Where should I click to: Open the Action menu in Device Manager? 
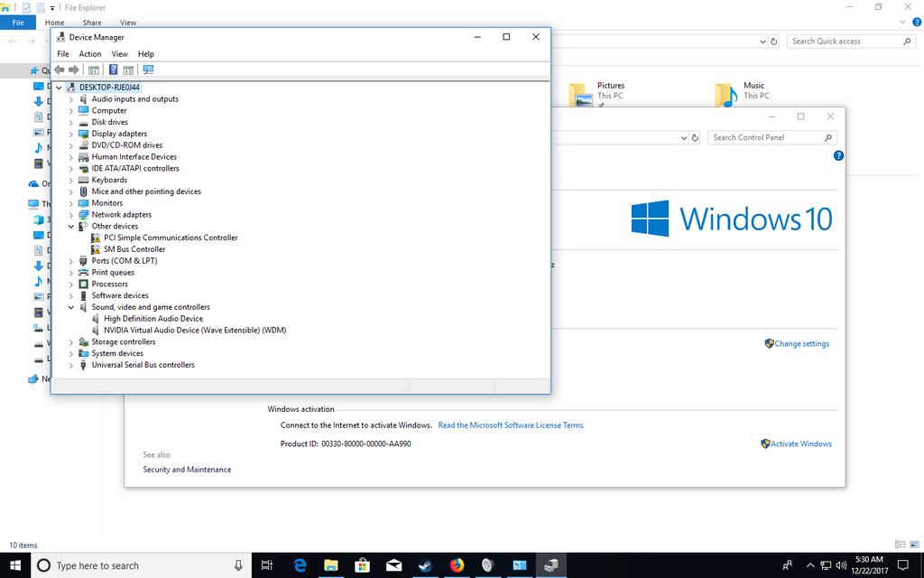pyautogui.click(x=90, y=54)
